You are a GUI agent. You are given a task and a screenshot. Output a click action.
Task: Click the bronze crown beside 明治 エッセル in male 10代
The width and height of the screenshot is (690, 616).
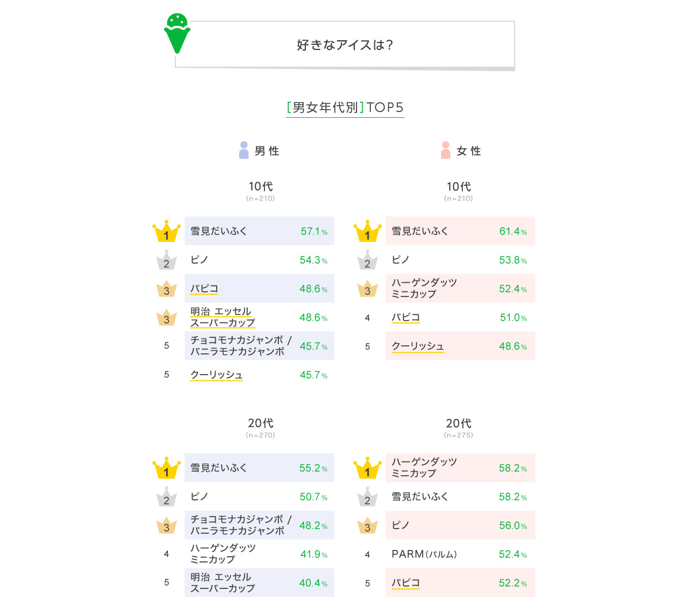point(166,317)
